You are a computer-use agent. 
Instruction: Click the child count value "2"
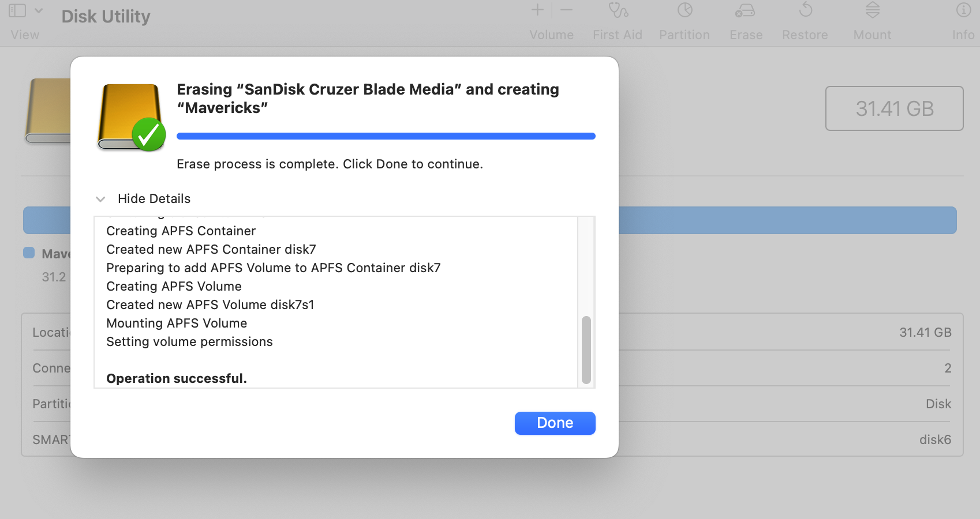pos(948,368)
